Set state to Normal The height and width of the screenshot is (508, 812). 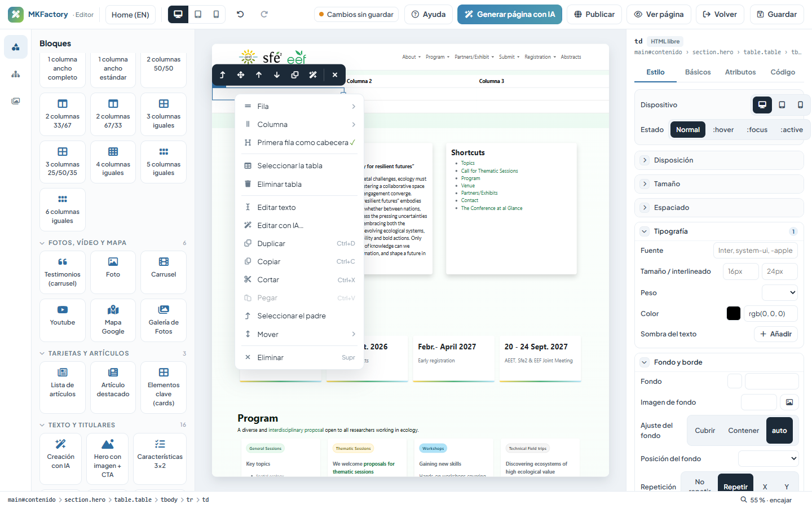[688, 130]
